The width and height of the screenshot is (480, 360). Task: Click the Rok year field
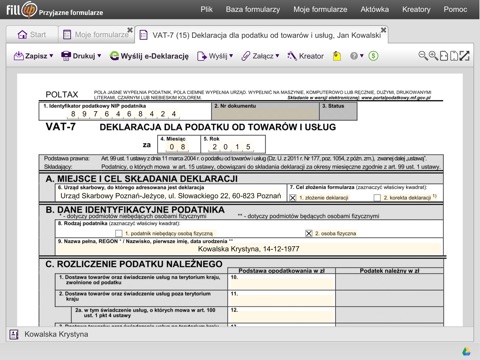click(232, 147)
